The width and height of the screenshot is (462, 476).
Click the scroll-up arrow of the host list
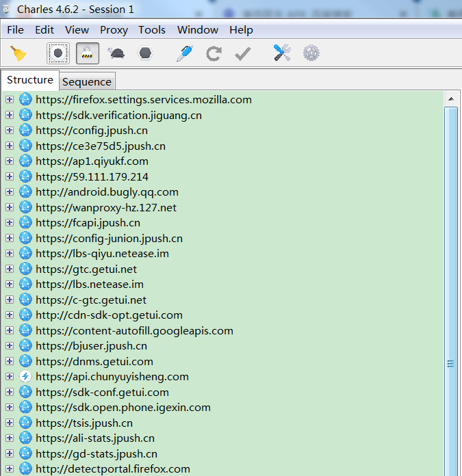pyautogui.click(x=451, y=99)
